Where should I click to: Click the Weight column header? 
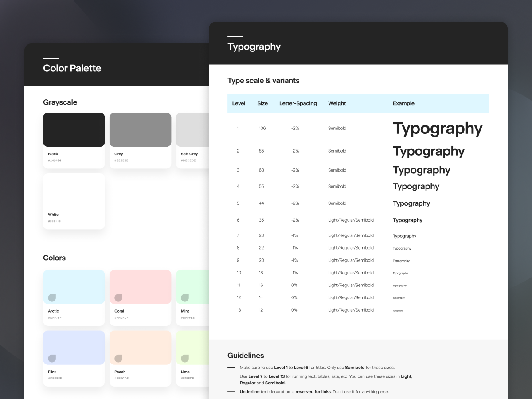(x=337, y=103)
